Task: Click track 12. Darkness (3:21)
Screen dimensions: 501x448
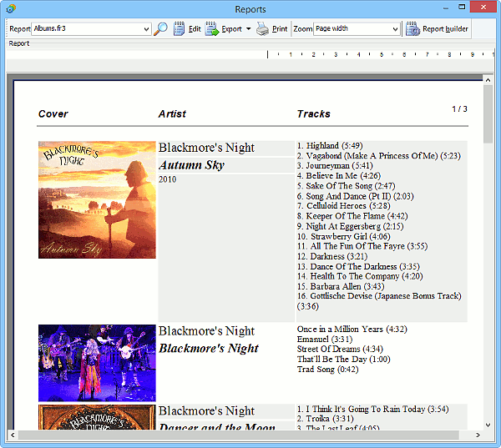Action: 332,256
